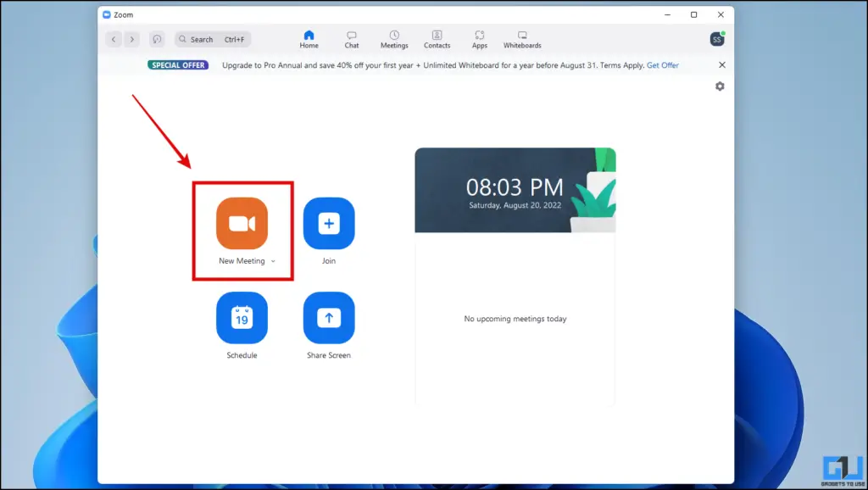Open the Apps tab
The image size is (868, 490).
click(480, 39)
